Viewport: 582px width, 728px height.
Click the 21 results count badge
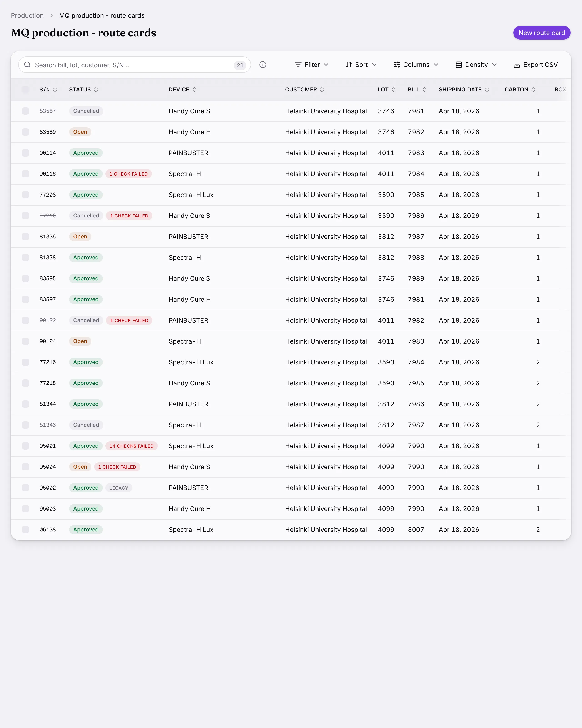click(240, 65)
